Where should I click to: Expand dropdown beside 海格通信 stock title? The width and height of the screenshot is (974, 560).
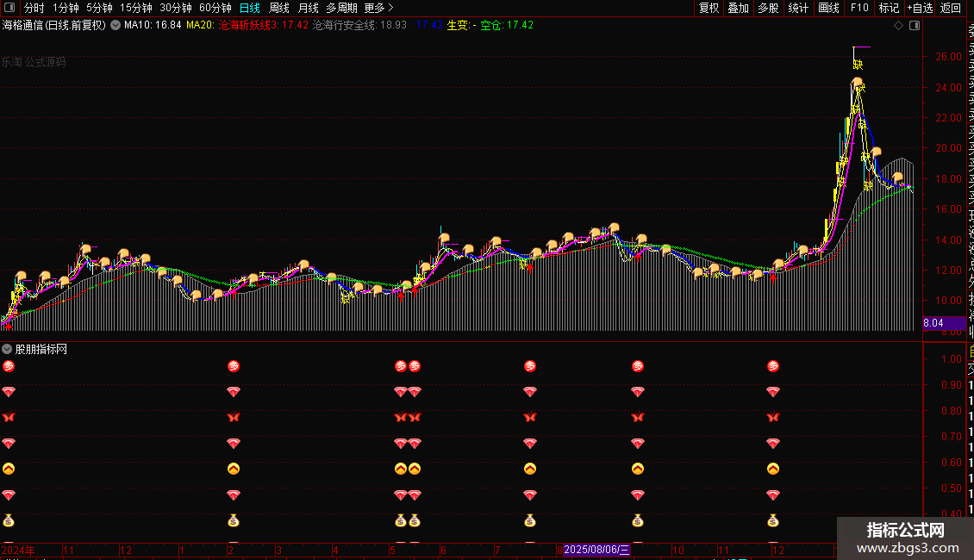(116, 26)
